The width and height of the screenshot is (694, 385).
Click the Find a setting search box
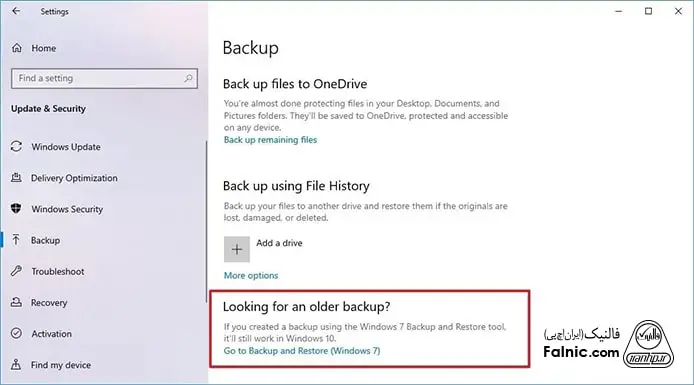pyautogui.click(x=104, y=78)
